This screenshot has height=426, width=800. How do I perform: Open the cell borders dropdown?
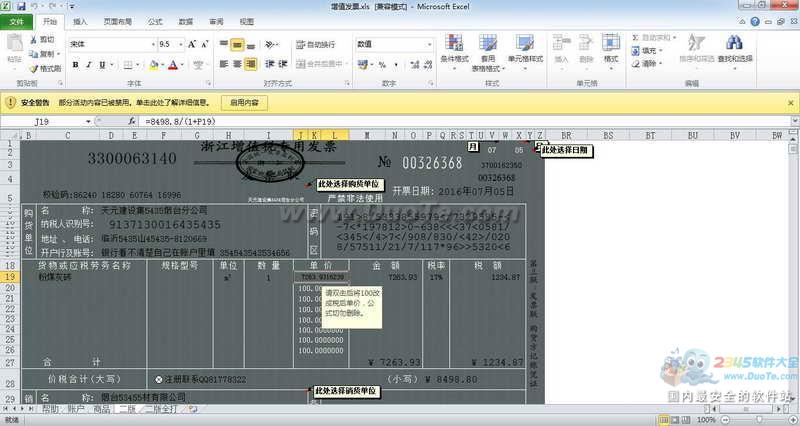138,65
